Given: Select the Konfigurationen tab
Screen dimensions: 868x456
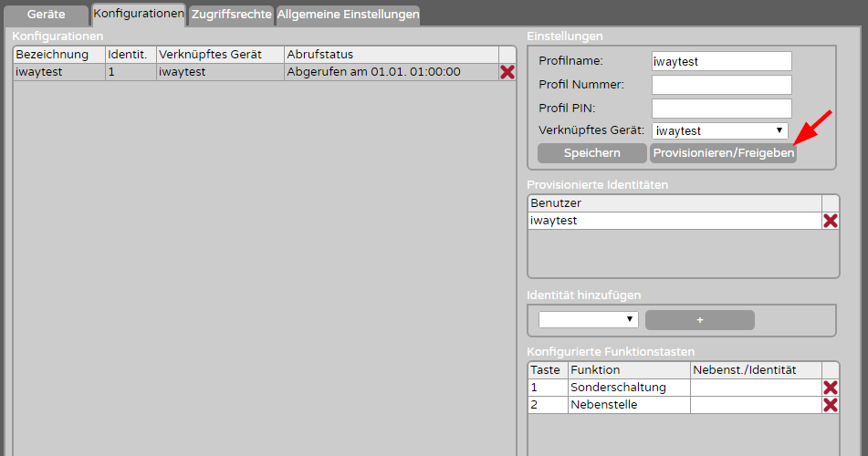Looking at the screenshot, I should (x=139, y=14).
